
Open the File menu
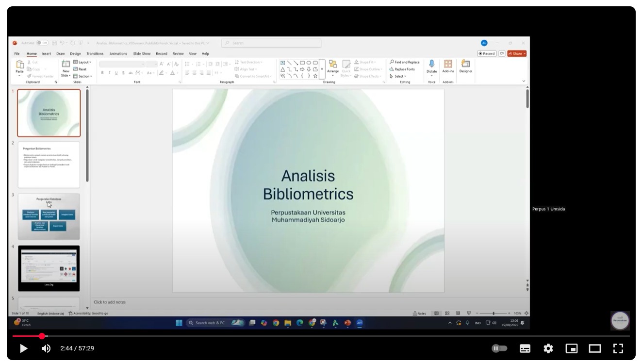17,54
